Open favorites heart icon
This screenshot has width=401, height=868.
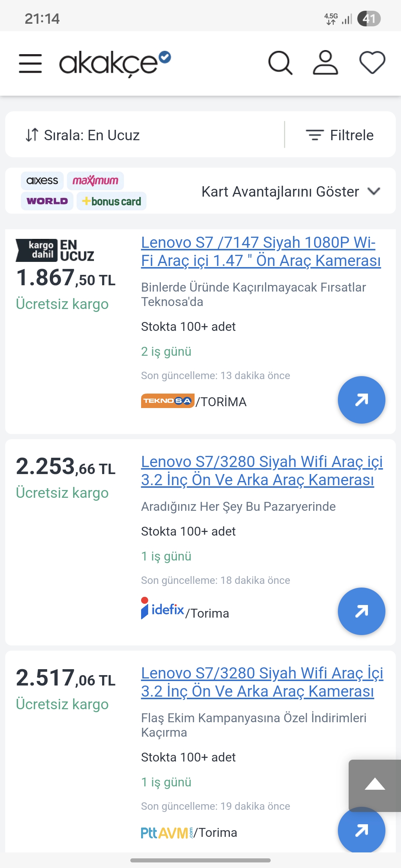click(x=372, y=62)
